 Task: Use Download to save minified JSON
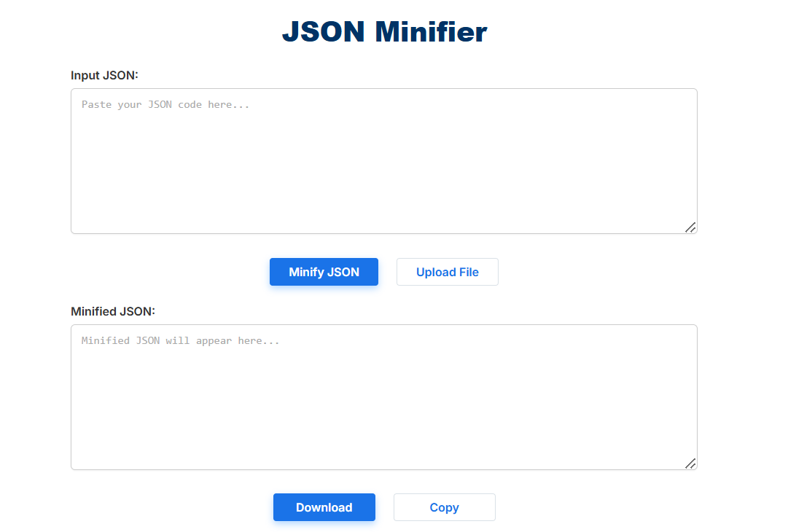pos(324,507)
